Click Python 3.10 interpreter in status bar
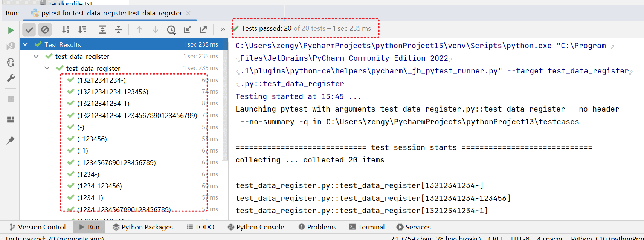644x240 pixels. (607, 238)
